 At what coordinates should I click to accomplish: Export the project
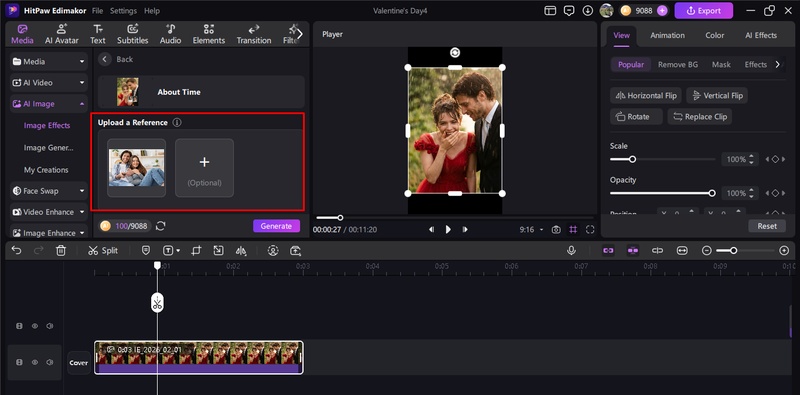(x=704, y=10)
